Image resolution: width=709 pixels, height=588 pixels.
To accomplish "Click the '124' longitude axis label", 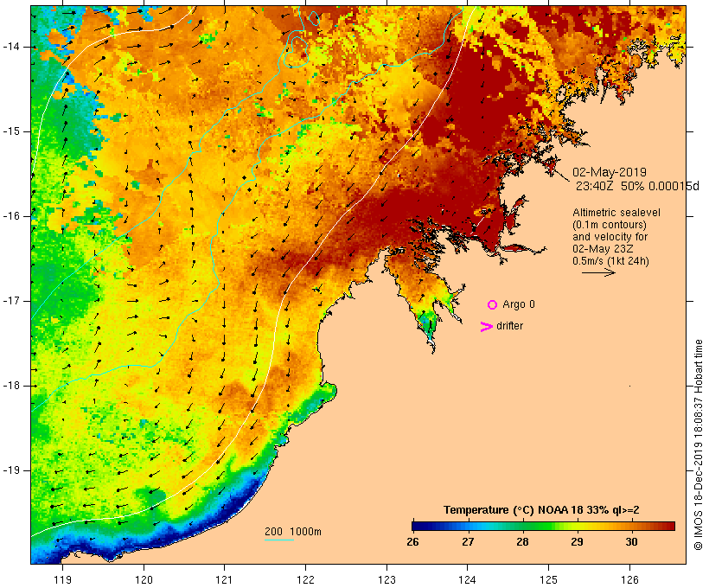I will click(468, 579).
